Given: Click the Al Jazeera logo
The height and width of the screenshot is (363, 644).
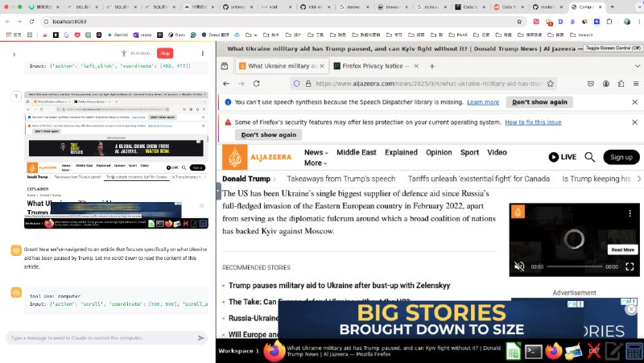Looking at the screenshot, I should coord(257,157).
